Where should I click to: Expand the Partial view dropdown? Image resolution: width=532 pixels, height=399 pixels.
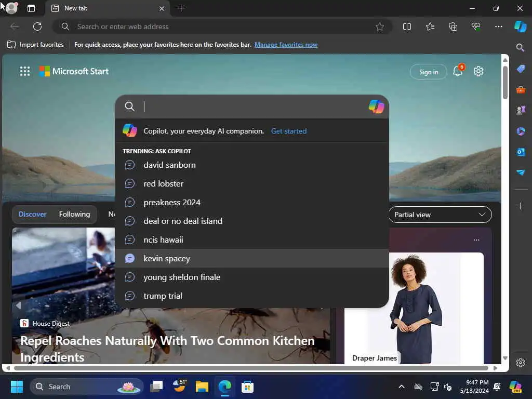coord(440,215)
